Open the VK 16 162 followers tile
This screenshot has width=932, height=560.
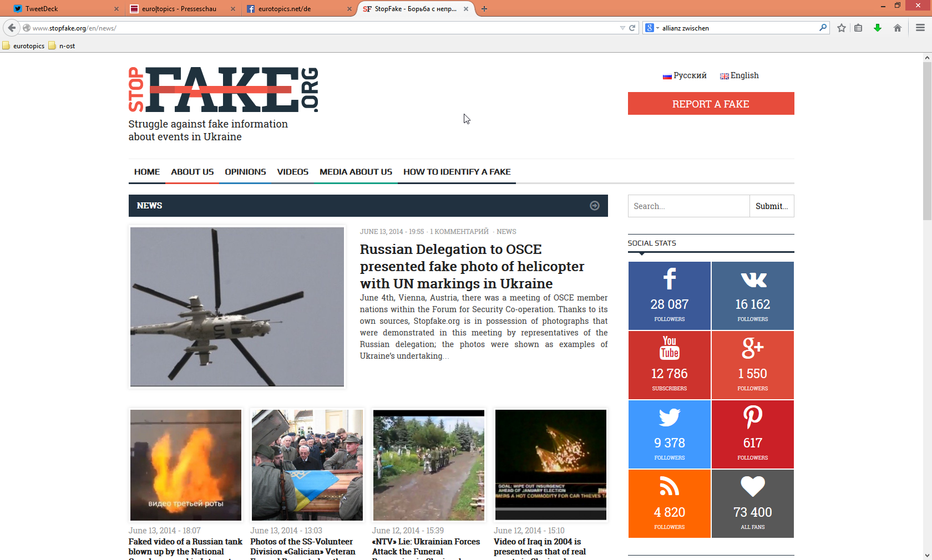[x=753, y=296]
